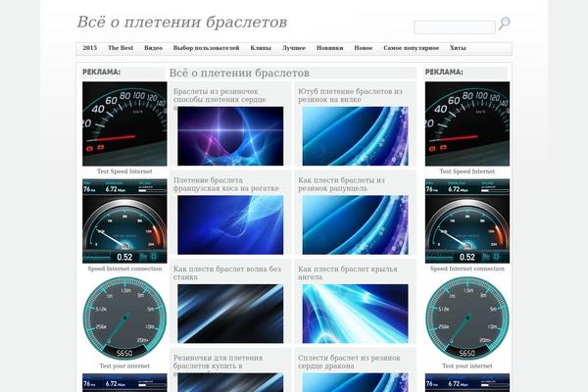Click thumbnail under Ютуб плетение браслетов post
588x392 pixels.
tap(355, 136)
